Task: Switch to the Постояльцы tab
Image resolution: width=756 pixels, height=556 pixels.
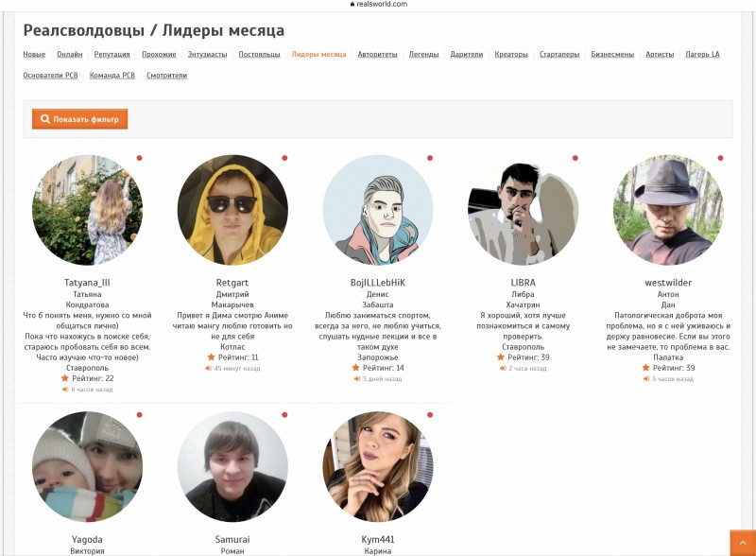Action: tap(259, 54)
